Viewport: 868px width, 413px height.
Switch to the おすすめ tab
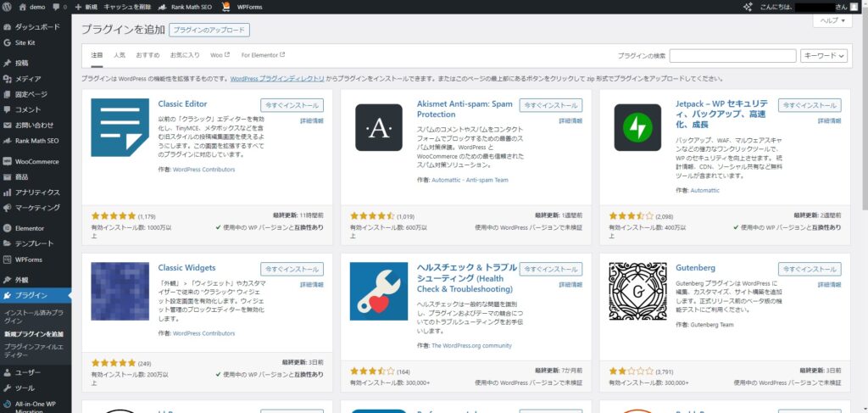pyautogui.click(x=147, y=55)
